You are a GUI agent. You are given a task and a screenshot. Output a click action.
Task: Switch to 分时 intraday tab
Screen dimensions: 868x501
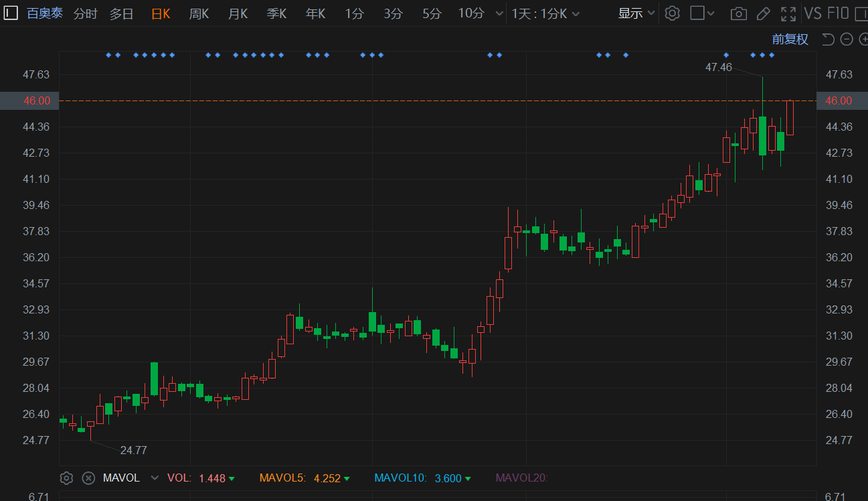pyautogui.click(x=85, y=13)
